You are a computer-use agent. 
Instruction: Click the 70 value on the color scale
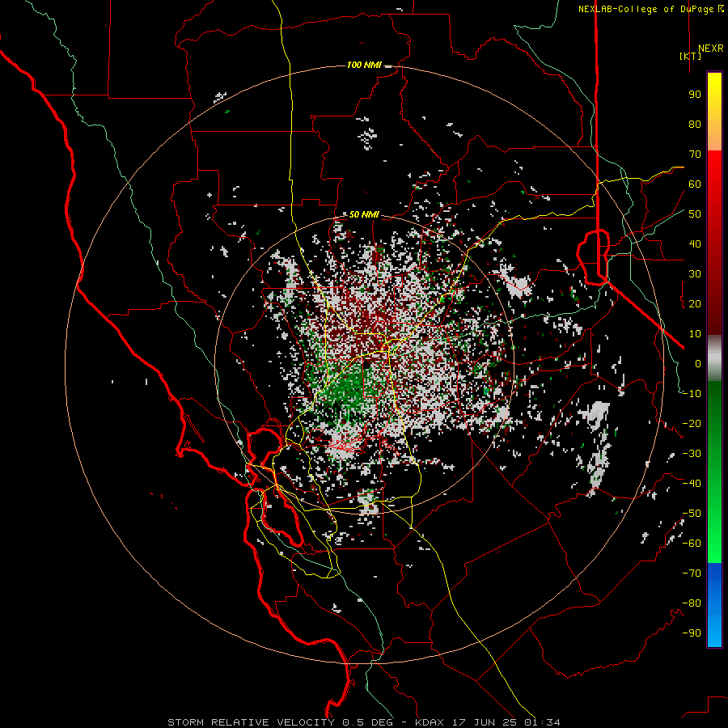[x=695, y=154]
